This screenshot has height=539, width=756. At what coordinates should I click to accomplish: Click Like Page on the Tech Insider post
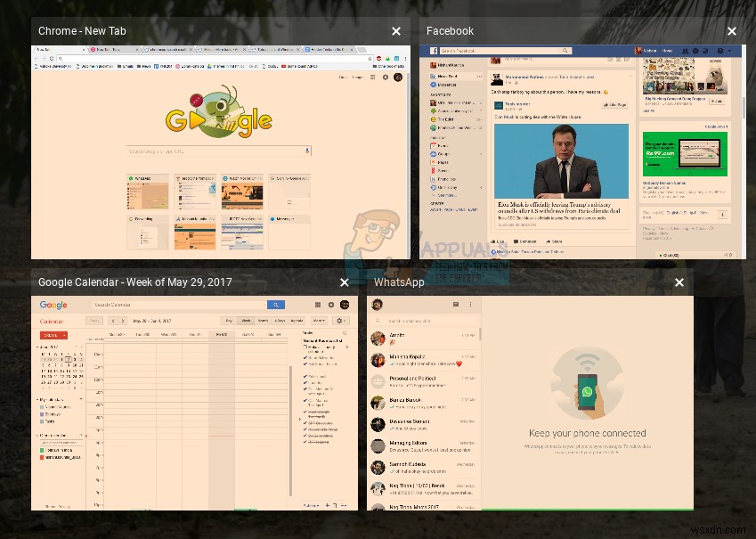tap(614, 105)
